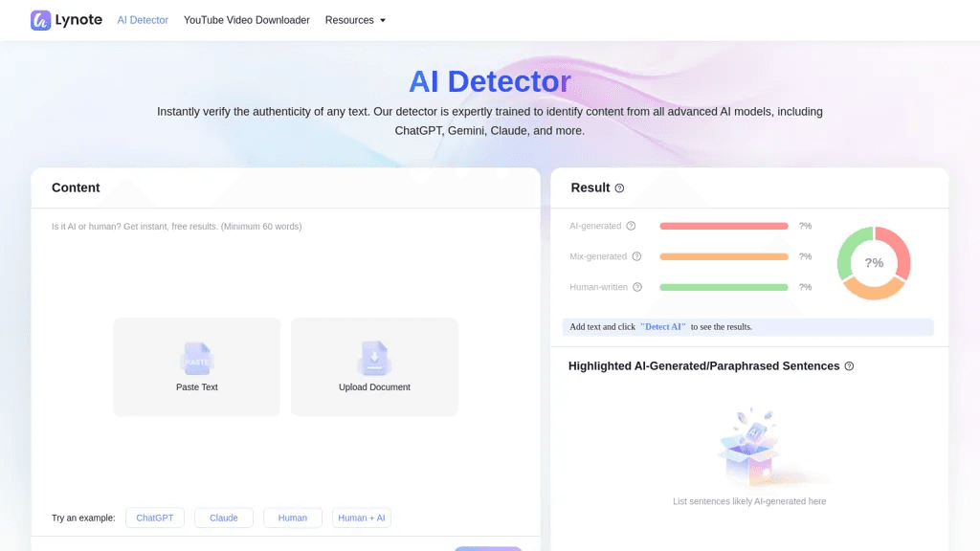
Task: Click the donut chart showing ?%
Action: click(x=874, y=263)
